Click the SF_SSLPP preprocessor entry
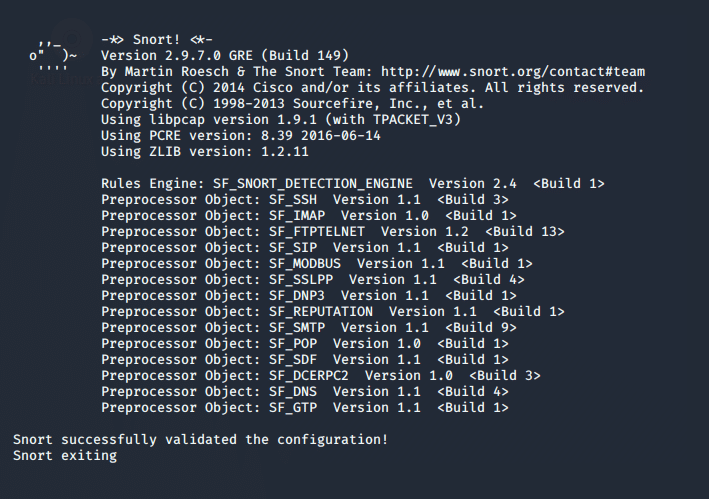 coord(312,280)
